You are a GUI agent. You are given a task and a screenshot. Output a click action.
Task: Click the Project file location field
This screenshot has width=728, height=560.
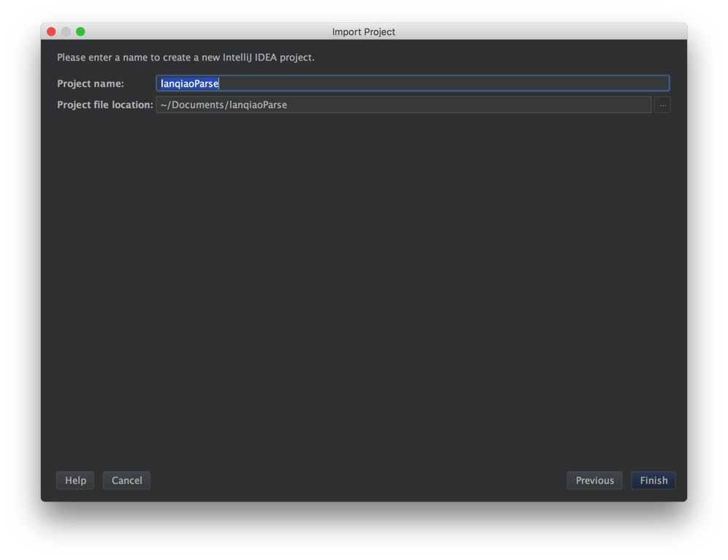pyautogui.click(x=404, y=105)
